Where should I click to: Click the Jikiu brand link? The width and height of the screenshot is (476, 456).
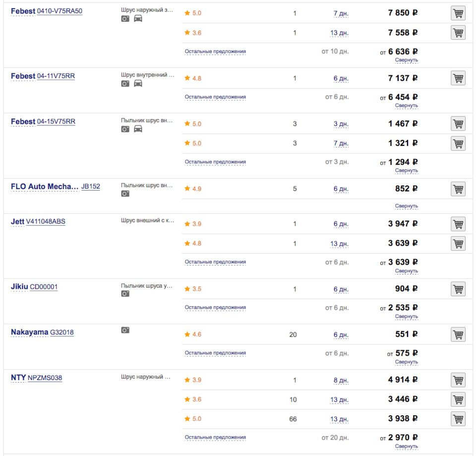click(19, 287)
